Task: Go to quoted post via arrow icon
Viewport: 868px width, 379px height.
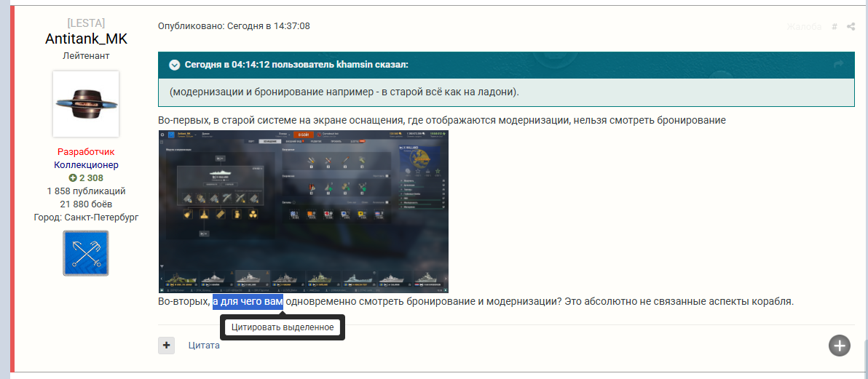Action: 837,65
